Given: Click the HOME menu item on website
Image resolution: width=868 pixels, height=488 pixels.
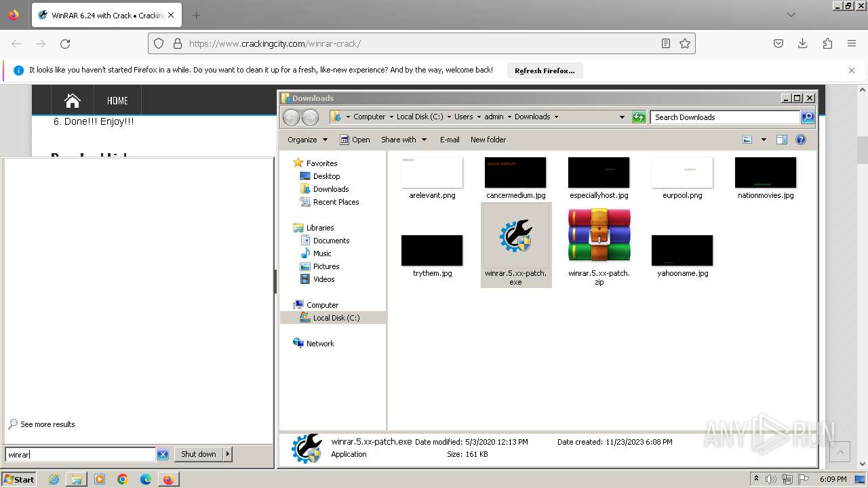Looking at the screenshot, I should pos(117,100).
